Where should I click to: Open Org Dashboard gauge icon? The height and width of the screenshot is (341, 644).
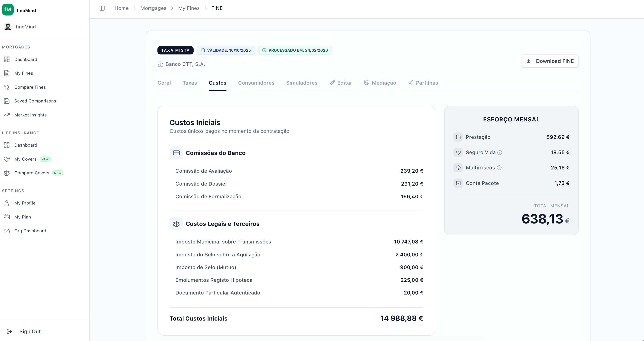click(7, 231)
